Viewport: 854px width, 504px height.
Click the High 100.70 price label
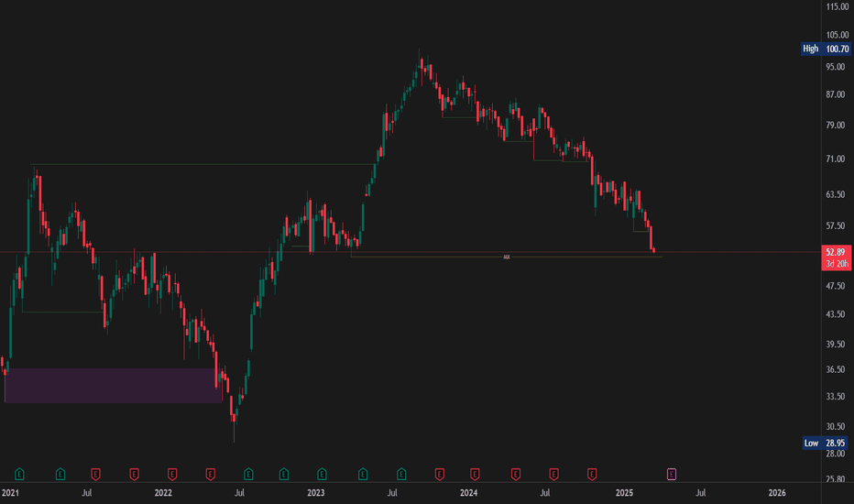(826, 49)
